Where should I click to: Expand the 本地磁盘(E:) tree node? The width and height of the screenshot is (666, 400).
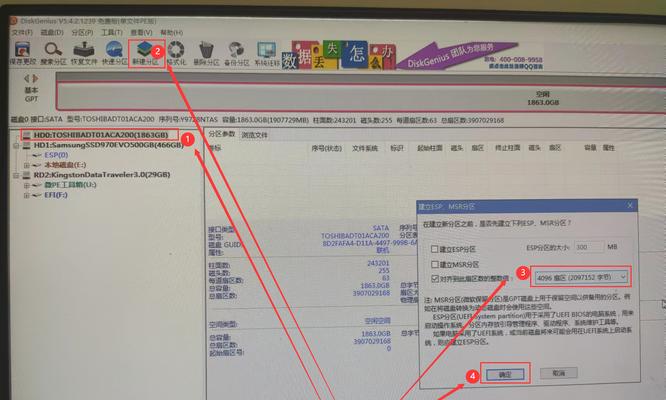coord(26,165)
